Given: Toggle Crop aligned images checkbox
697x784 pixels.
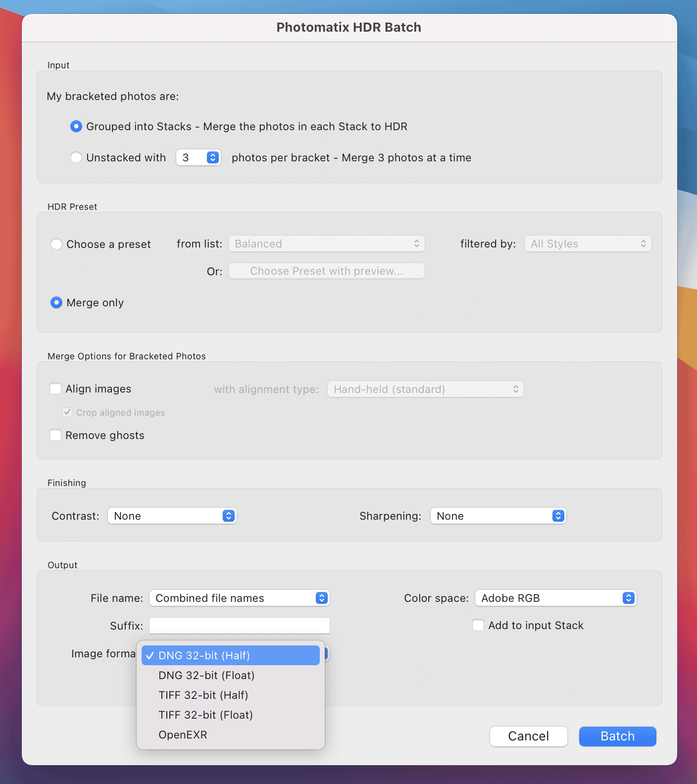Looking at the screenshot, I should click(67, 412).
